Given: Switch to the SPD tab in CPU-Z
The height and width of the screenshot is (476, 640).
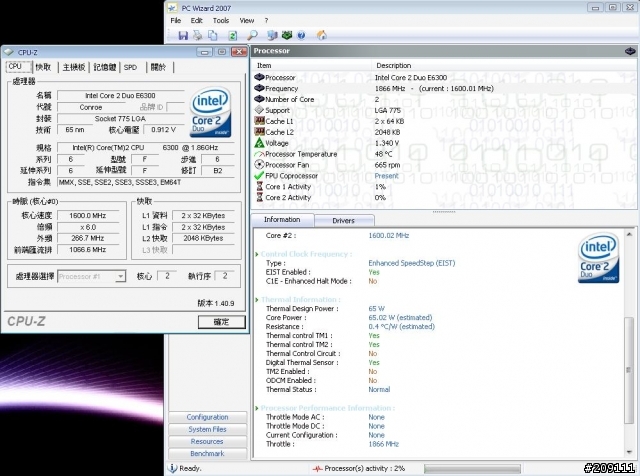Looking at the screenshot, I should [130, 67].
